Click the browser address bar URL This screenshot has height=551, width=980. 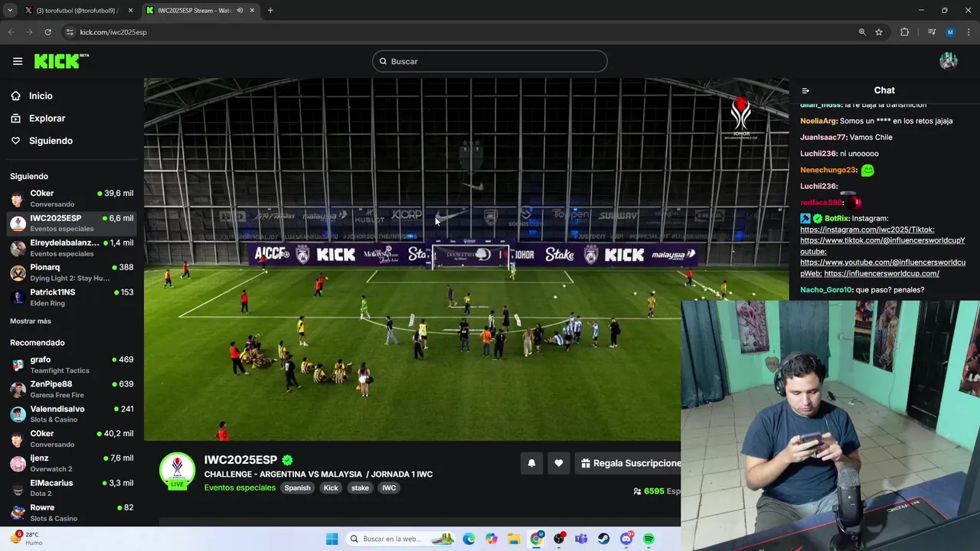click(x=113, y=32)
